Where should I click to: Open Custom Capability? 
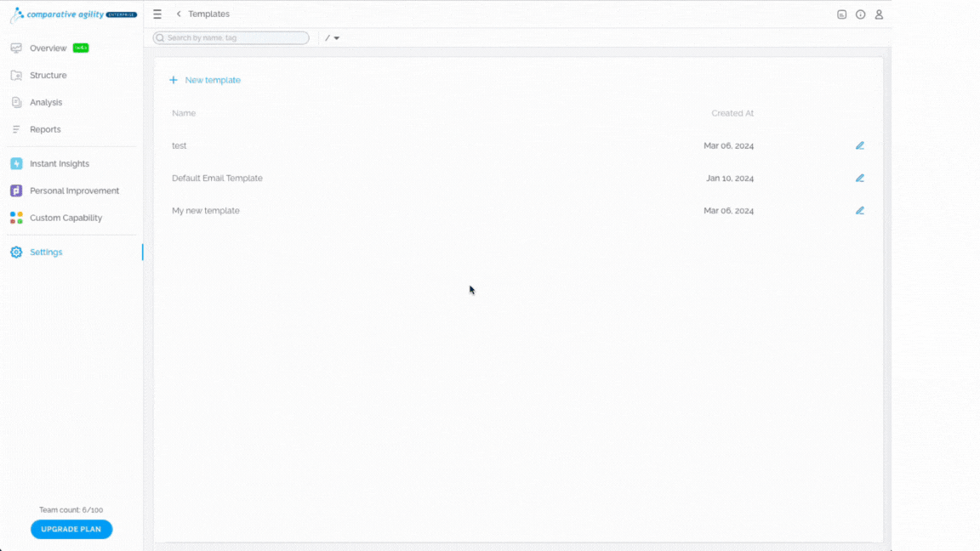coord(66,218)
